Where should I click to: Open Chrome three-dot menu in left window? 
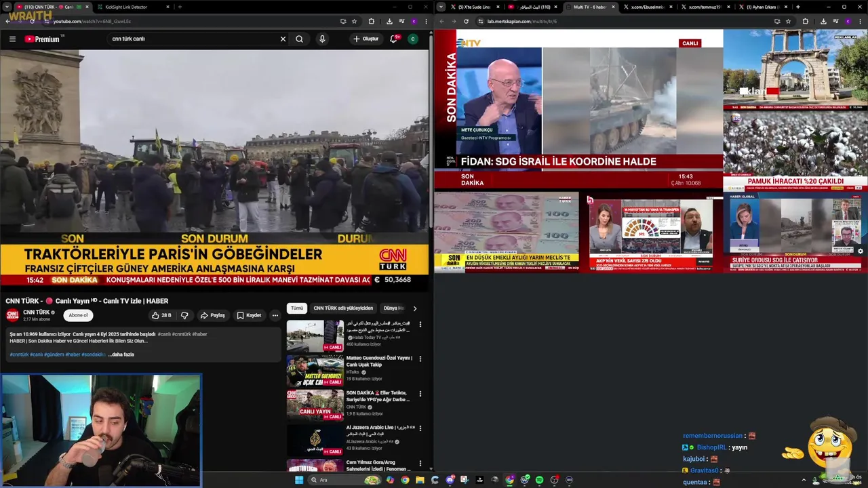coord(426,21)
